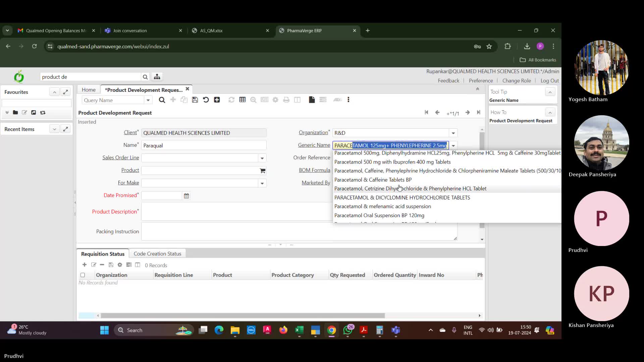Click the Find Record magnifier toolbar icon
The height and width of the screenshot is (362, 644).
pyautogui.click(x=162, y=100)
